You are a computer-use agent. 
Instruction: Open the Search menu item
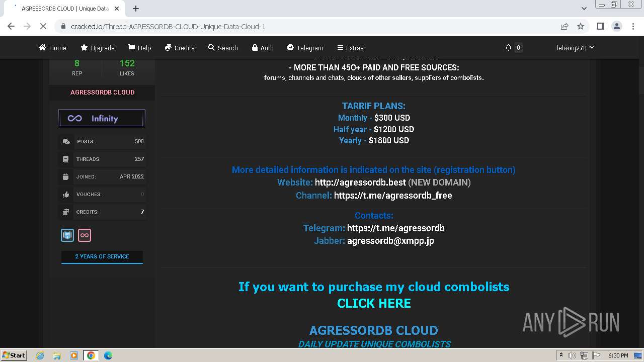(223, 48)
